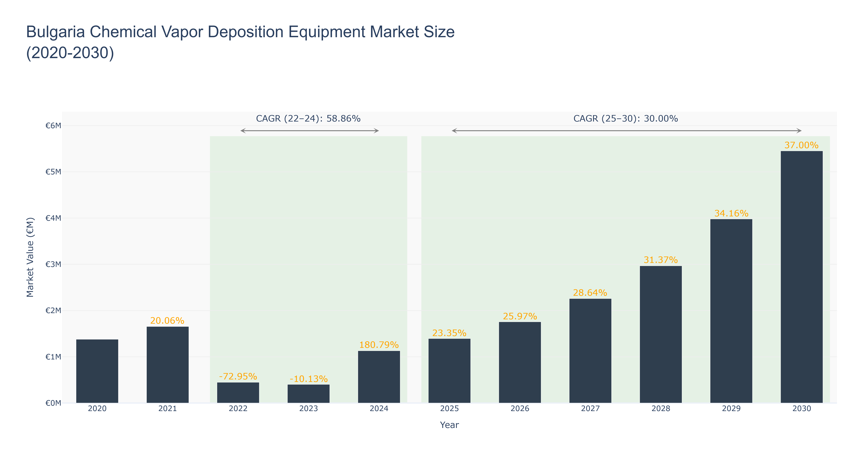Select the 2023 bar
The height and width of the screenshot is (465, 868).
click(308, 394)
